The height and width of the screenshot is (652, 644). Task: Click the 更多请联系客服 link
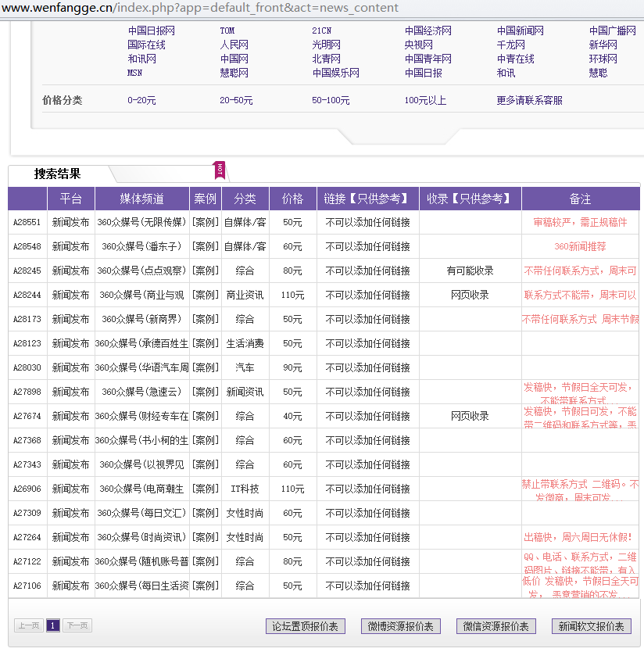click(529, 101)
